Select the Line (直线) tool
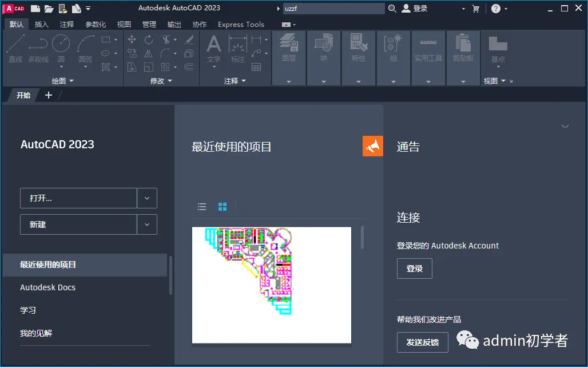Viewport: 588px width, 367px height. (15, 49)
